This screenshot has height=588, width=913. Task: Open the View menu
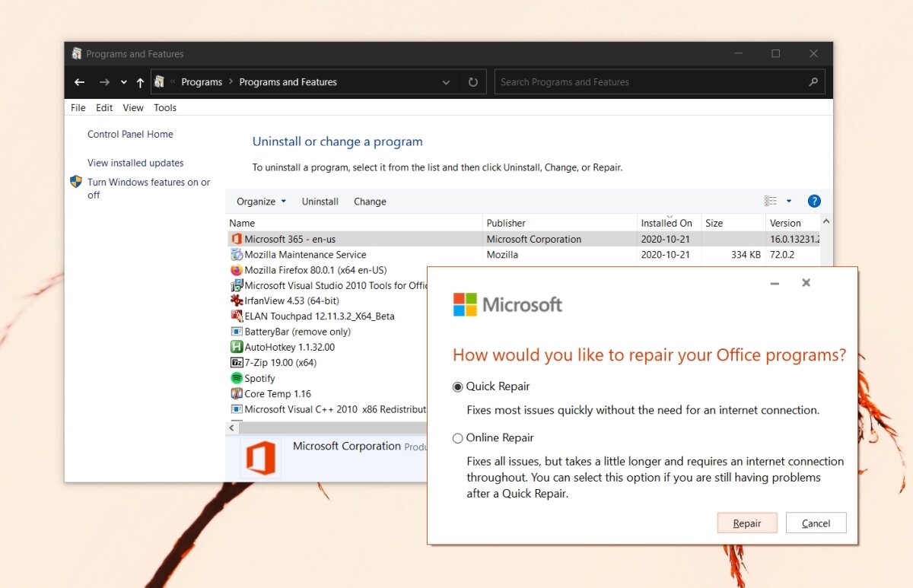point(133,107)
